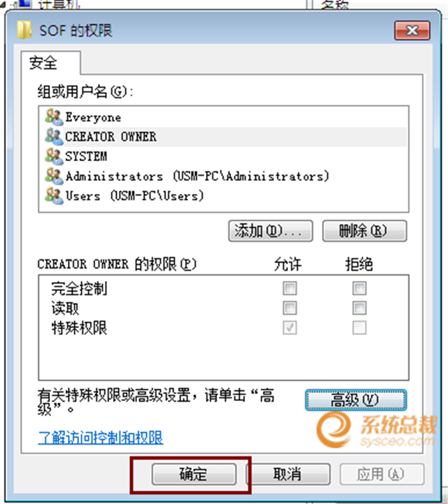Select the Users group icon
448x504 pixels.
click(x=54, y=196)
